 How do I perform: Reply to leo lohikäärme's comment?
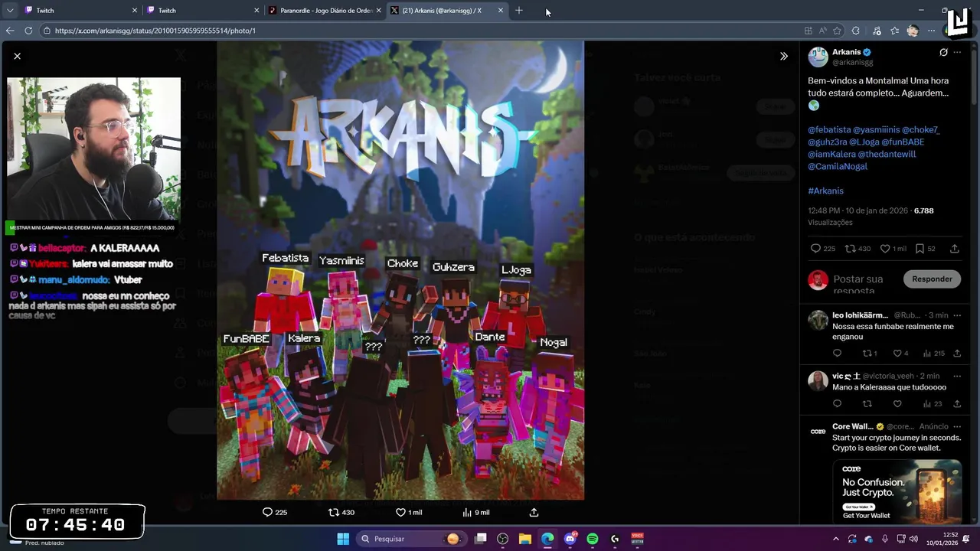837,354
